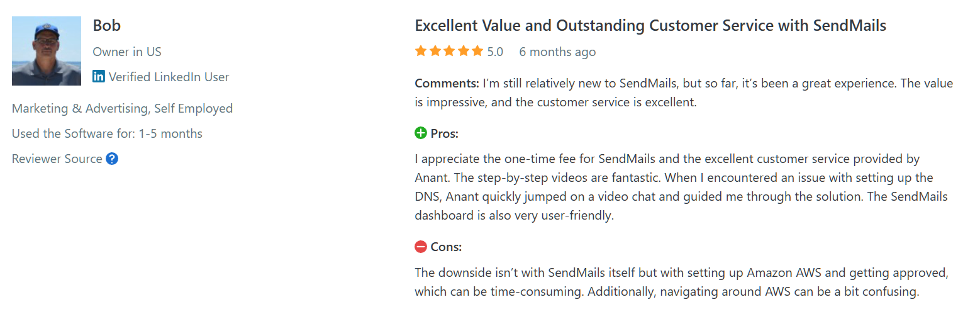This screenshot has width=980, height=319.
Task: Click the red minus Cons icon
Action: pyautogui.click(x=421, y=247)
